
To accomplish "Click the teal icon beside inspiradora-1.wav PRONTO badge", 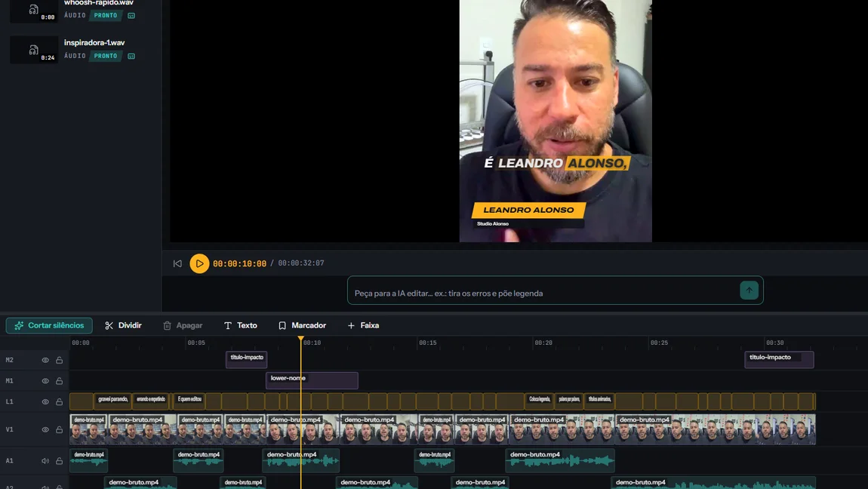I will tap(131, 56).
